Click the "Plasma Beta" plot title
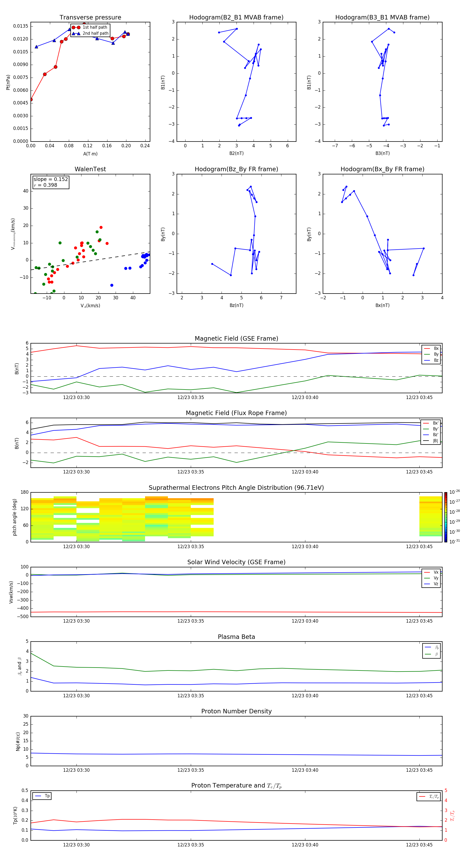 coord(236,637)
